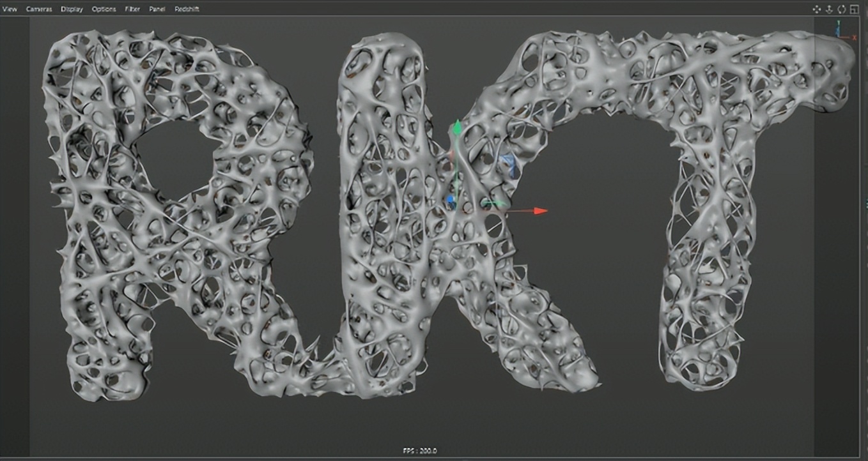Open the Redshift menu

pyautogui.click(x=185, y=9)
